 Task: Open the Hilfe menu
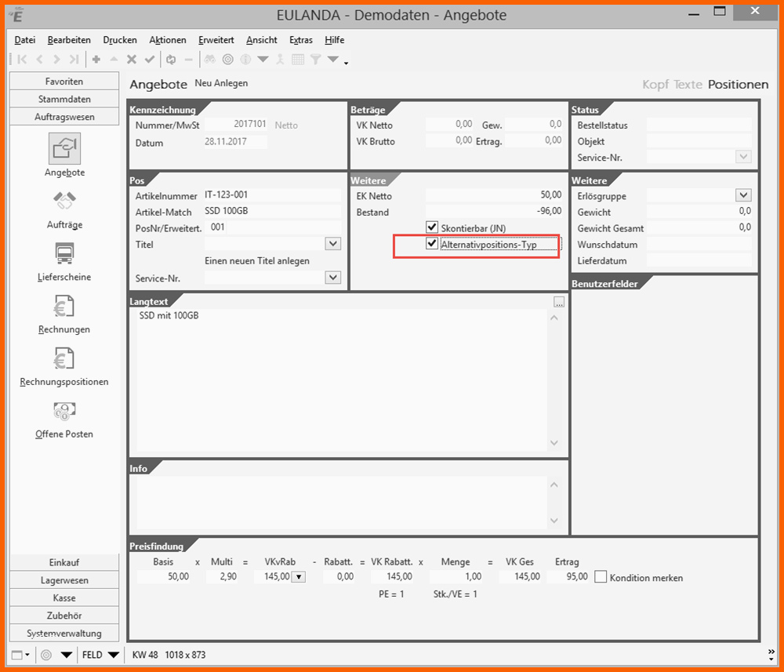[335, 40]
